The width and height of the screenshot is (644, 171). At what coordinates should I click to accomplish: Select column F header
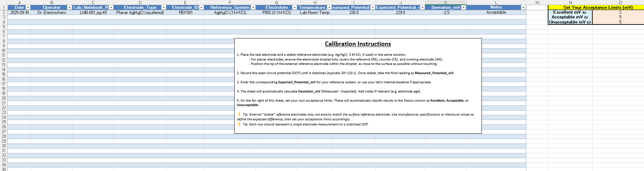coord(230,2)
